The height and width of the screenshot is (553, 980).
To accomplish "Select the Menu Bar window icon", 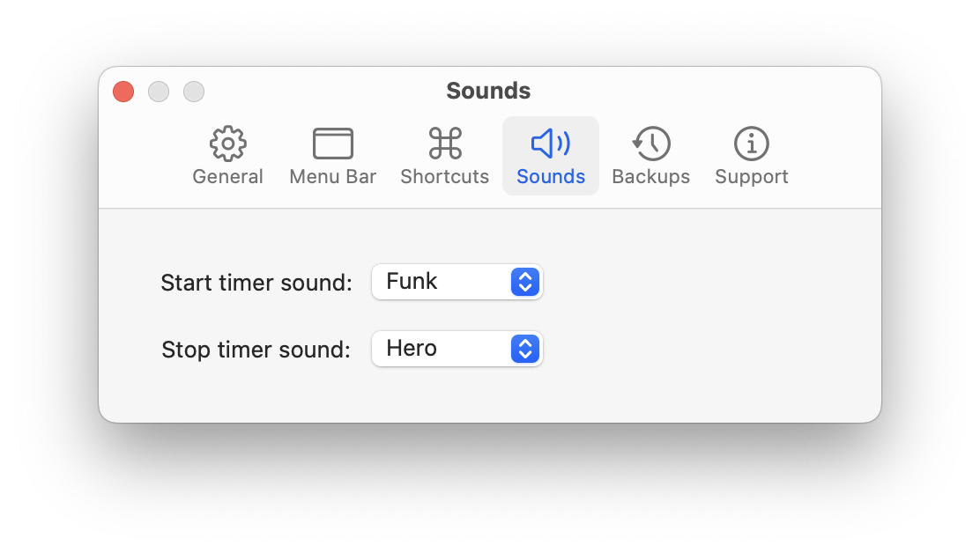I will [332, 144].
